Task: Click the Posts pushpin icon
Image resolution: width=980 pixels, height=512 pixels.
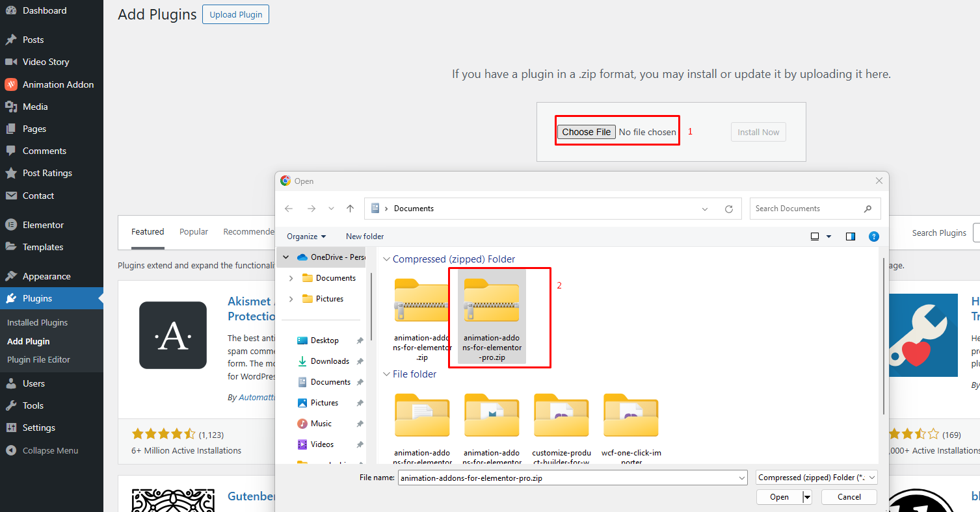Action: pyautogui.click(x=11, y=40)
